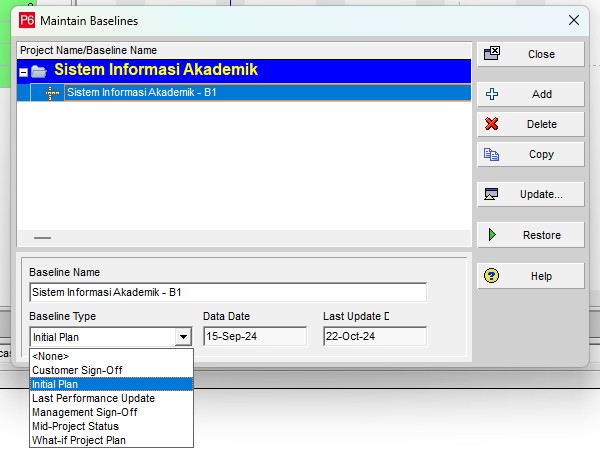Close the Maintain Baselines dialog with X
This screenshot has width=600, height=455.
coord(574,20)
